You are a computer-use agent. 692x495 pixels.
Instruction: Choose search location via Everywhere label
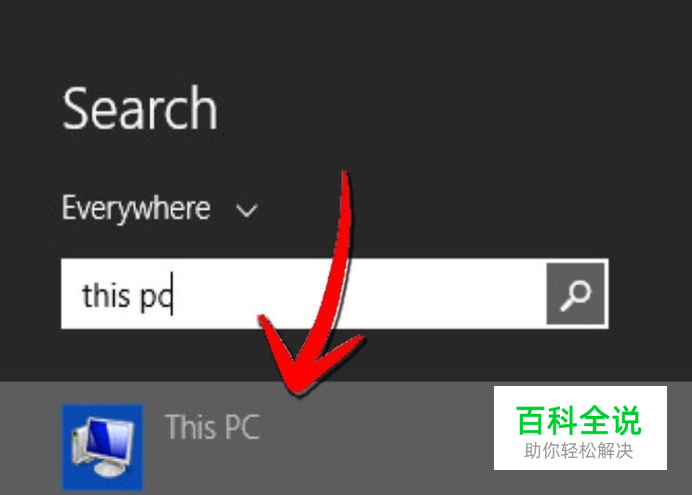[x=136, y=208]
